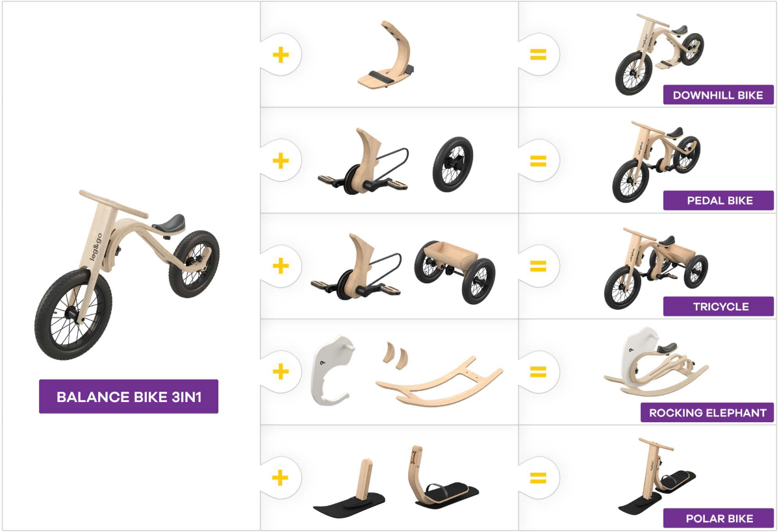Open the PEDAL BIKE label

[718, 200]
